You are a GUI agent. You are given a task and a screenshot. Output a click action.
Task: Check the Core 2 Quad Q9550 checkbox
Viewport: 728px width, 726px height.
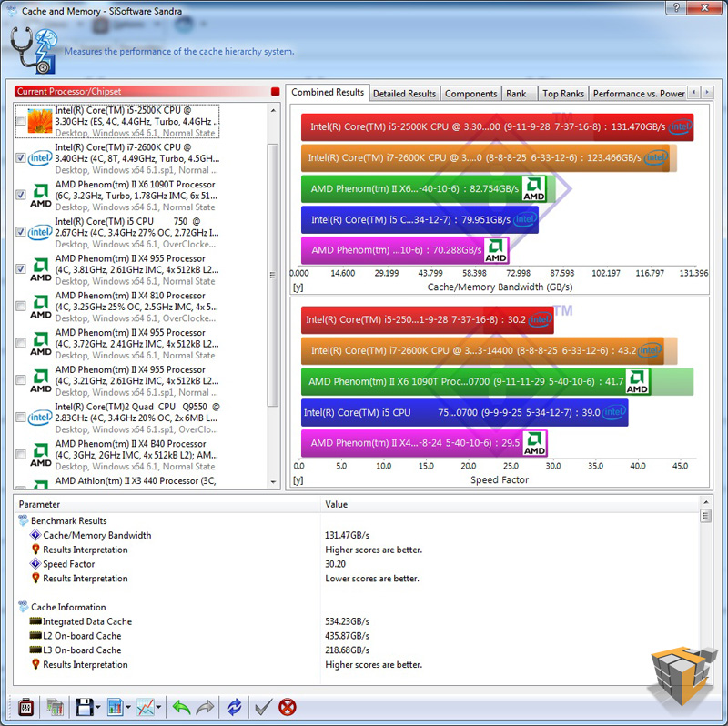(x=20, y=417)
